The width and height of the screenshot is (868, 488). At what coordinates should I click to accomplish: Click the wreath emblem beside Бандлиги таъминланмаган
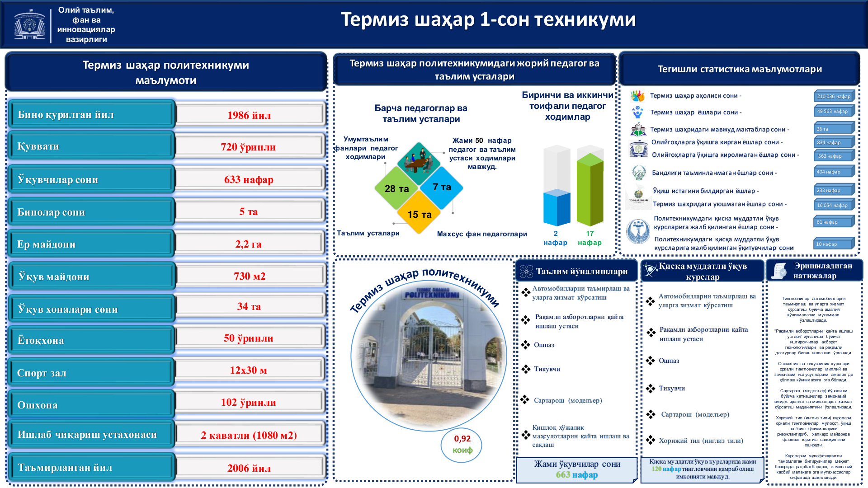pos(639,173)
